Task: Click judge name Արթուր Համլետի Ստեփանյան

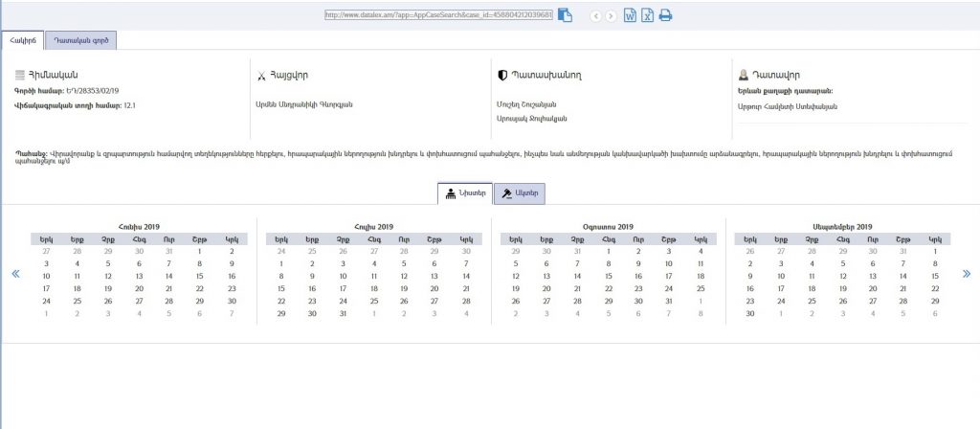Action: point(788,106)
